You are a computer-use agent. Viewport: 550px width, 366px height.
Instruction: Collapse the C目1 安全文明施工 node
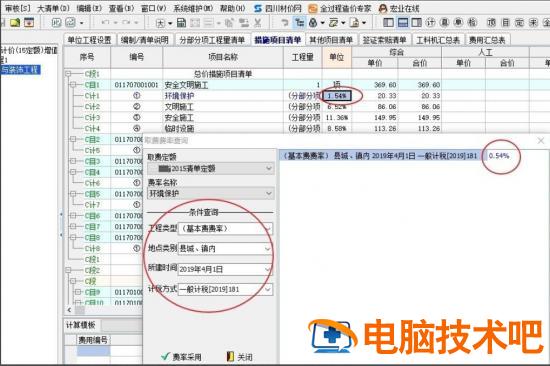(73, 85)
